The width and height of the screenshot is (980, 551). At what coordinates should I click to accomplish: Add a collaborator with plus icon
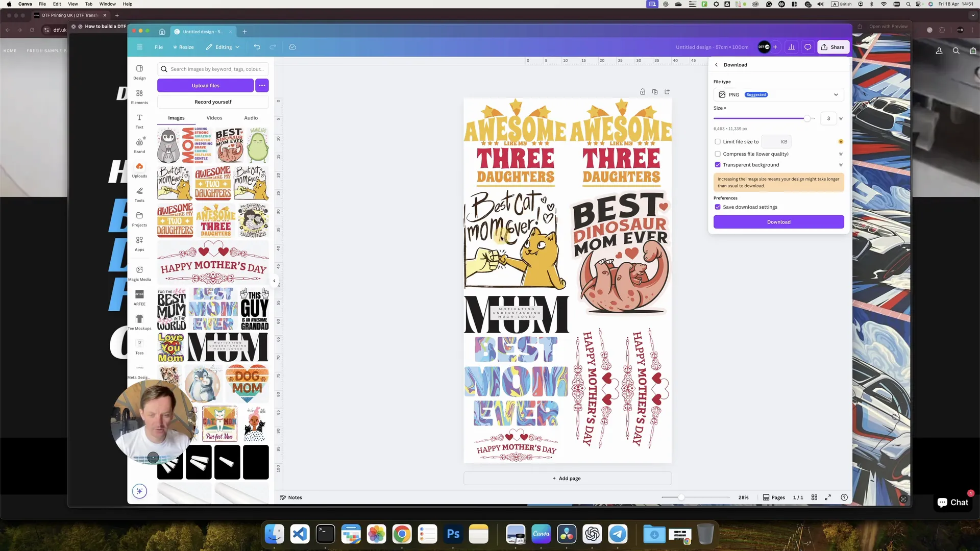click(775, 47)
